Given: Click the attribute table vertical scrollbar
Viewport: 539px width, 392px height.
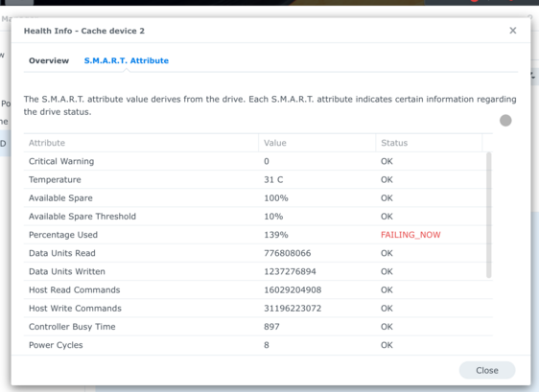Looking at the screenshot, I should click(488, 215).
